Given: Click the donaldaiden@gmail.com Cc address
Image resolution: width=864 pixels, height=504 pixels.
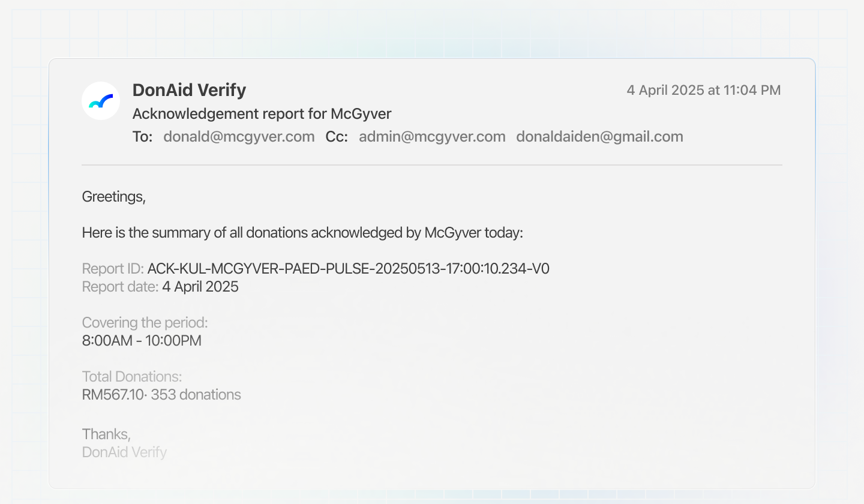Looking at the screenshot, I should [599, 137].
